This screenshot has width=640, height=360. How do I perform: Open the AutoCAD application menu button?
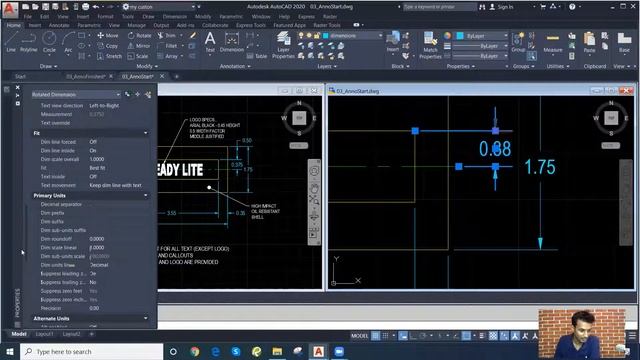click(x=10, y=9)
